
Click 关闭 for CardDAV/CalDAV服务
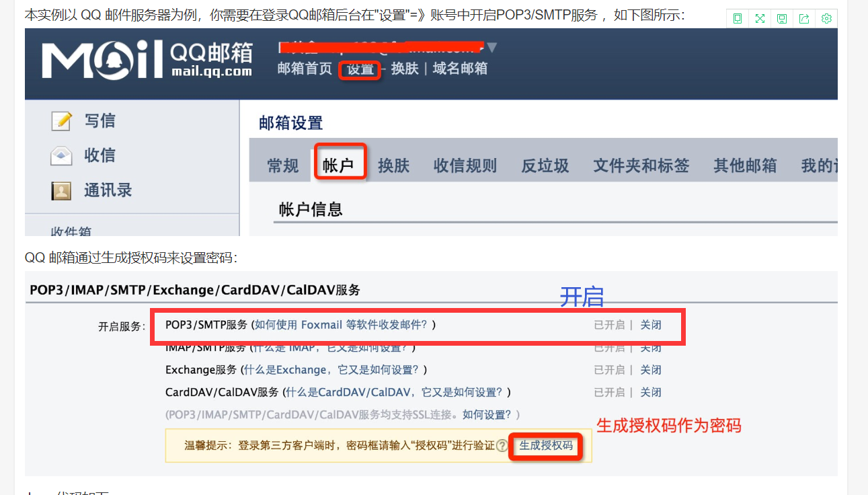[651, 392]
